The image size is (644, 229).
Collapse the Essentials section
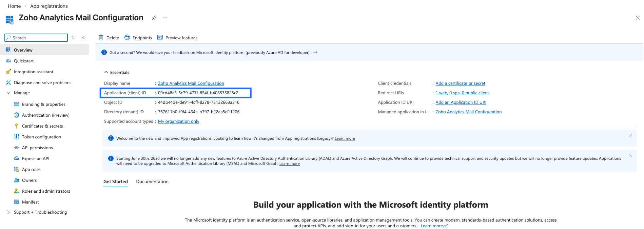(106, 72)
